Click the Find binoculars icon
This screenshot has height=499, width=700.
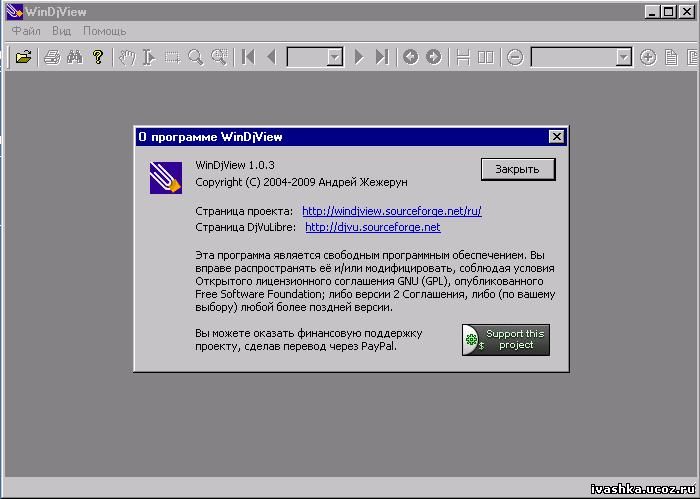pyautogui.click(x=75, y=57)
